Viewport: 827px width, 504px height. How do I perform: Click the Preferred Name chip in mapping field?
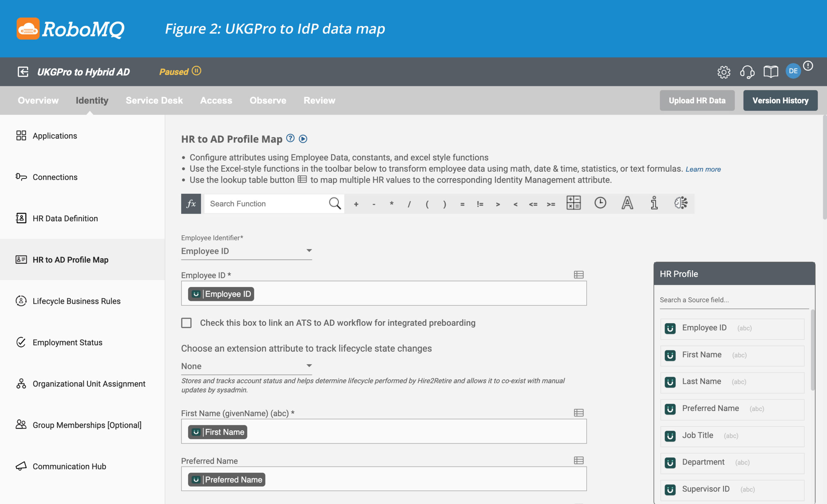click(x=226, y=479)
